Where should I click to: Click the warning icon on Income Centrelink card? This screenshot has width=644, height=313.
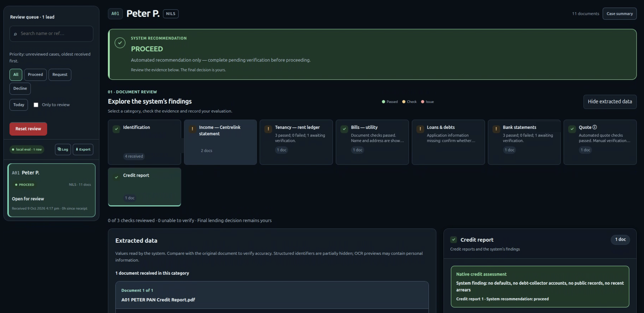tap(192, 129)
